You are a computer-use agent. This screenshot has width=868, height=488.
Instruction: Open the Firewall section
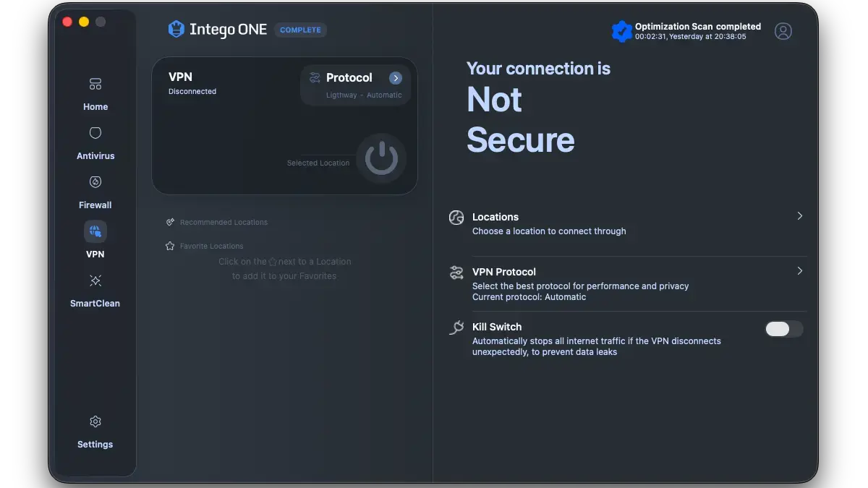pyautogui.click(x=95, y=190)
